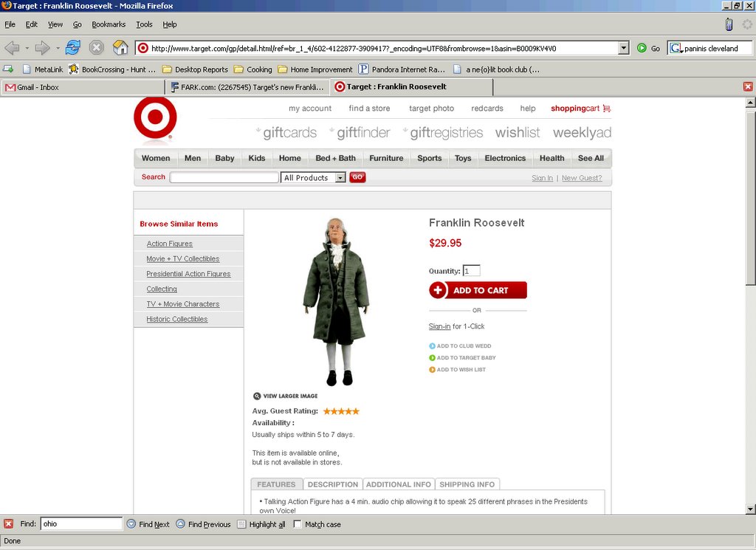This screenshot has width=756, height=550.
Task: Open the Action Figures similar items link
Action: (x=169, y=244)
